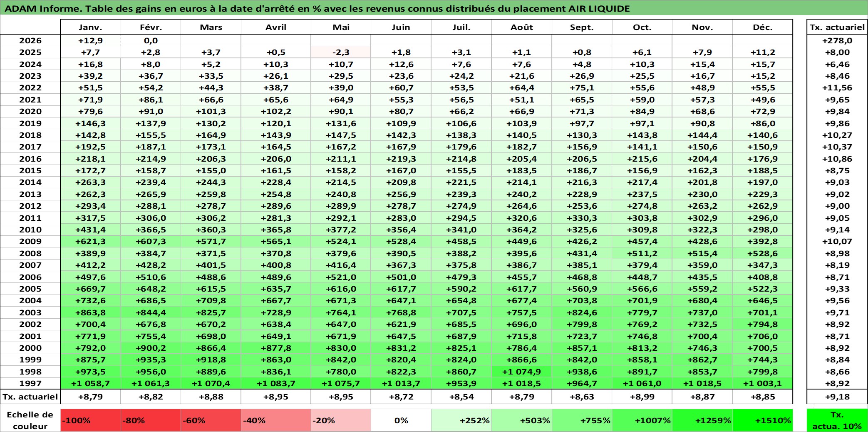The width and height of the screenshot is (868, 432).
Task: Click the +799,8 cell for September 2002
Action: click(582, 324)
